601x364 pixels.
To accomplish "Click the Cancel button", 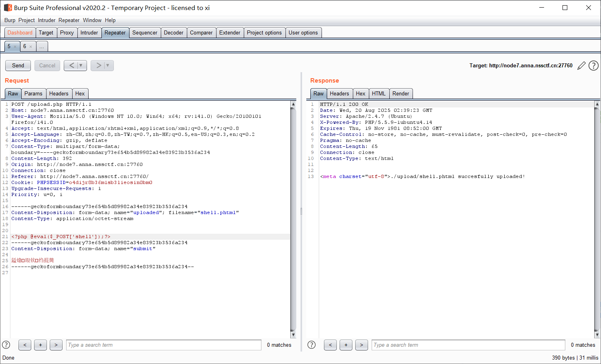I will tap(47, 65).
